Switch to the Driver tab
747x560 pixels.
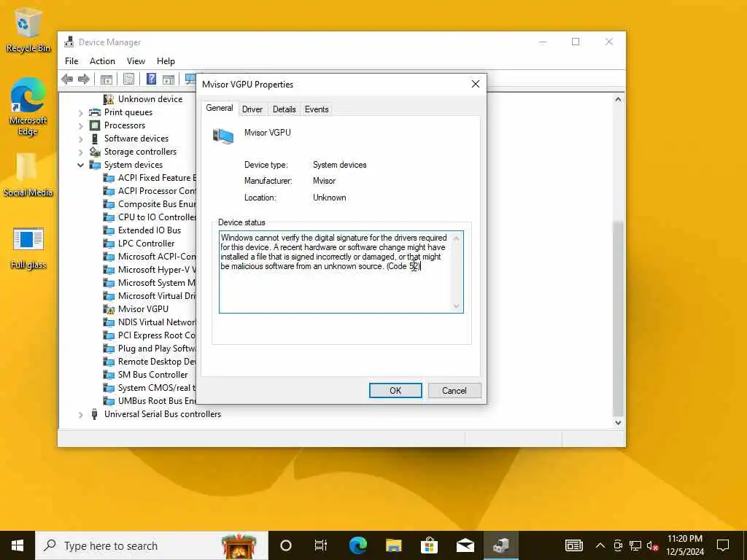[x=252, y=109]
